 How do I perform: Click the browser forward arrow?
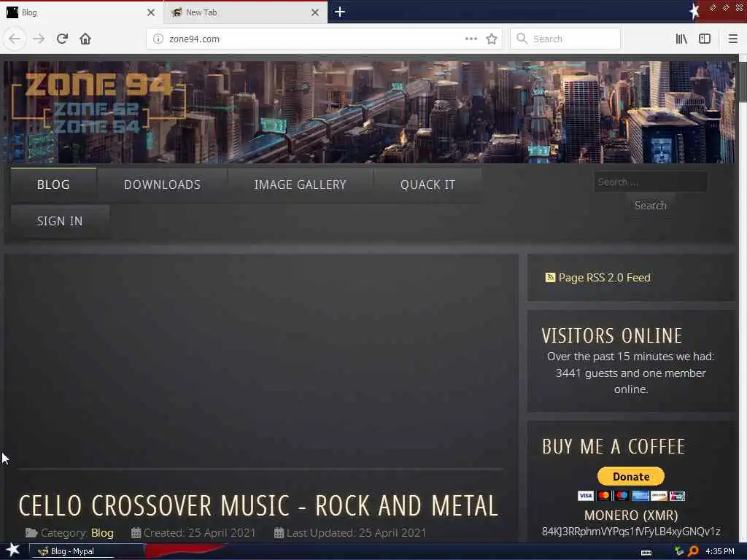pyautogui.click(x=39, y=39)
